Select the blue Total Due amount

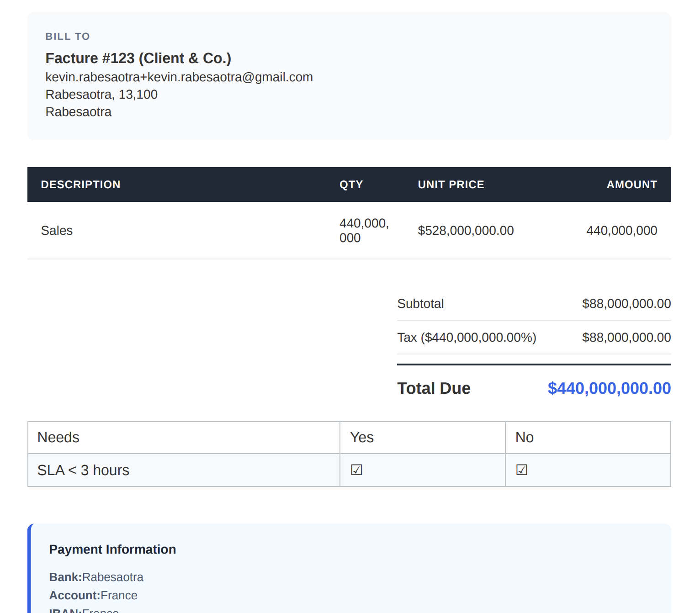click(609, 388)
